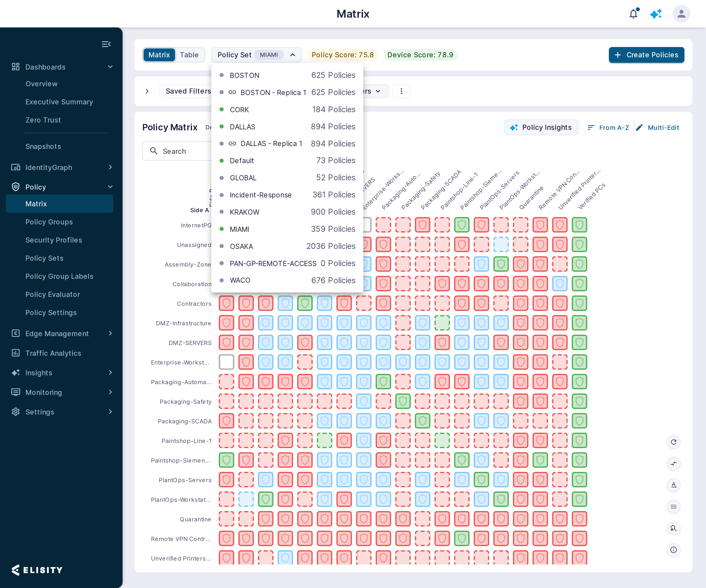Collapse the sidebar menu icon
706x588 pixels.
(x=106, y=44)
